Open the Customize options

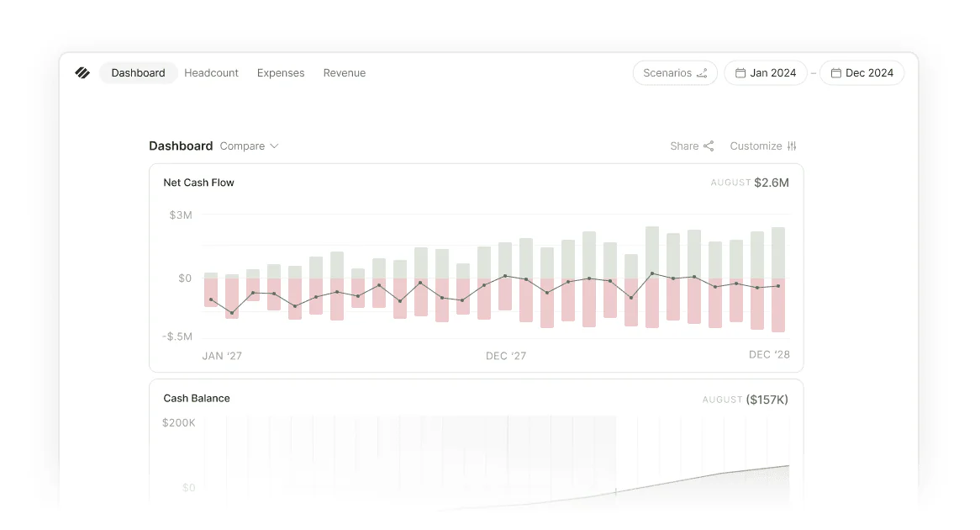(763, 146)
